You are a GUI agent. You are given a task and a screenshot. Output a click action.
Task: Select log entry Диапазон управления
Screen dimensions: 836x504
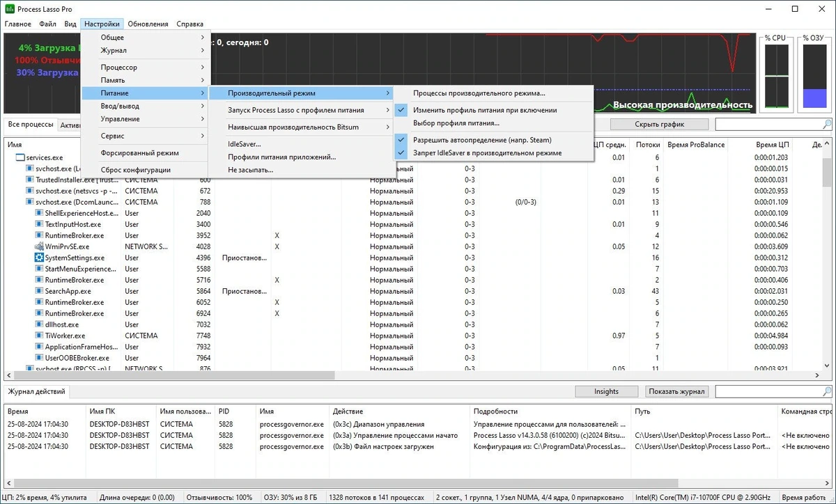[x=418, y=424]
